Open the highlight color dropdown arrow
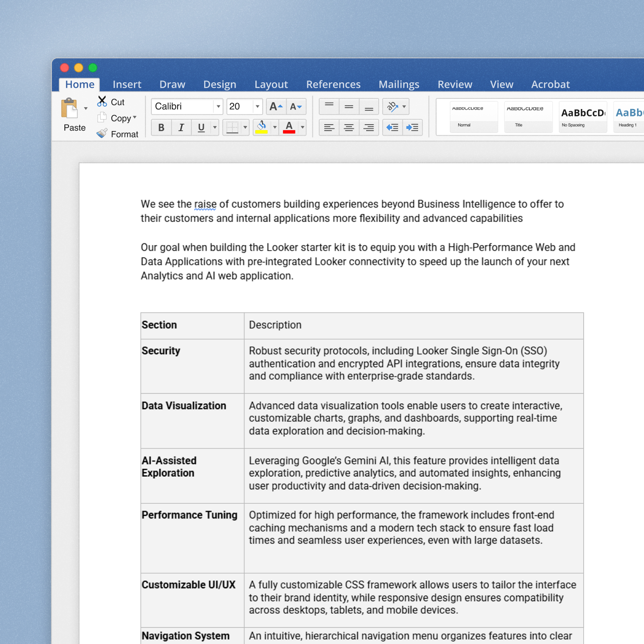Screen dimensions: 644x644 click(275, 127)
